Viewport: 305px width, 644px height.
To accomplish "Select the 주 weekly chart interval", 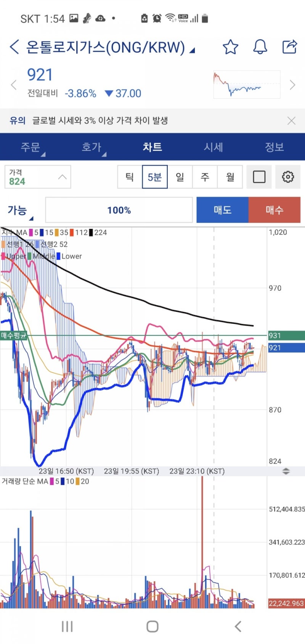I will pos(205,177).
